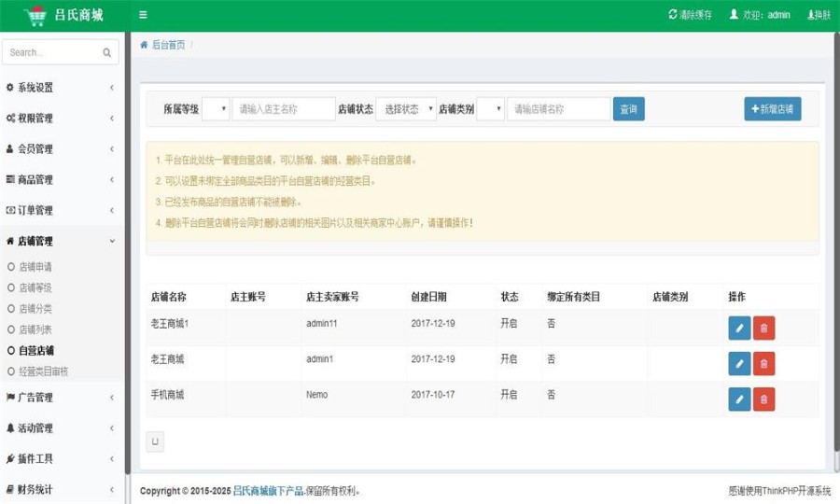
Task: Click the 清除缓存 refresh icon
Action: [673, 15]
